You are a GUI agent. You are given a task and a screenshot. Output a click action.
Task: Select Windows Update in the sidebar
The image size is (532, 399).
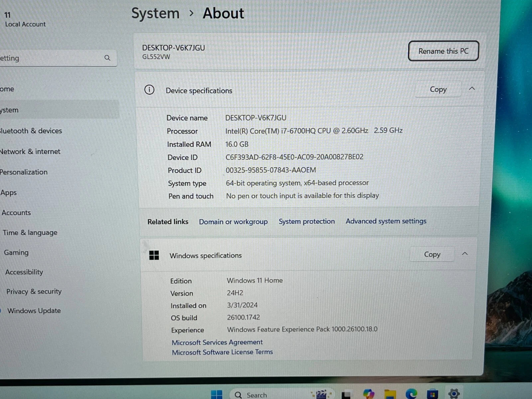pyautogui.click(x=34, y=311)
